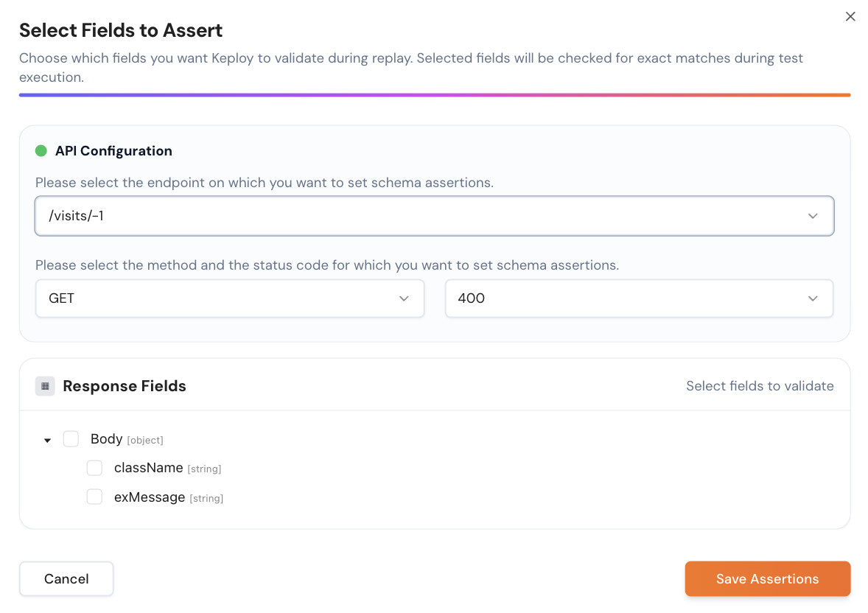The width and height of the screenshot is (868, 613).
Task: Close the dialog with the X icon
Action: click(850, 16)
